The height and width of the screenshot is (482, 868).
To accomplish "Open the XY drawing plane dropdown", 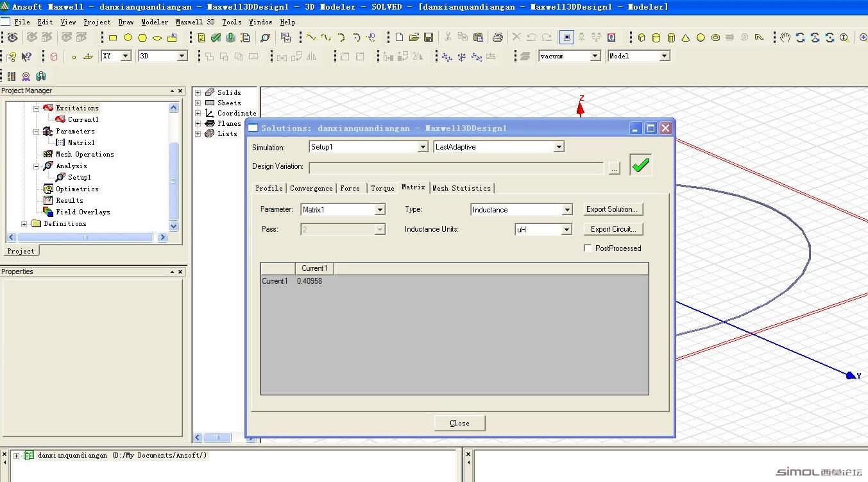I will [x=126, y=56].
